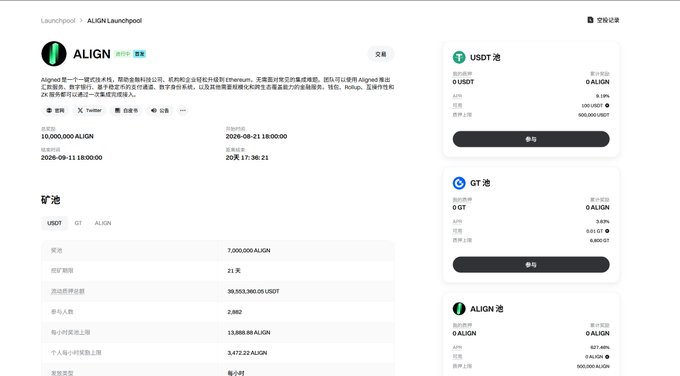Switch to the ALIGN mining pool tab
Screen dimensions: 680x376
(103, 223)
